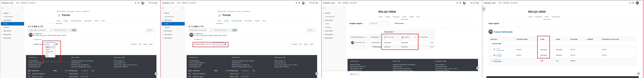Click Reply link on Rate-list forum post
This screenshot has width=644, height=78.
pos(151,44)
